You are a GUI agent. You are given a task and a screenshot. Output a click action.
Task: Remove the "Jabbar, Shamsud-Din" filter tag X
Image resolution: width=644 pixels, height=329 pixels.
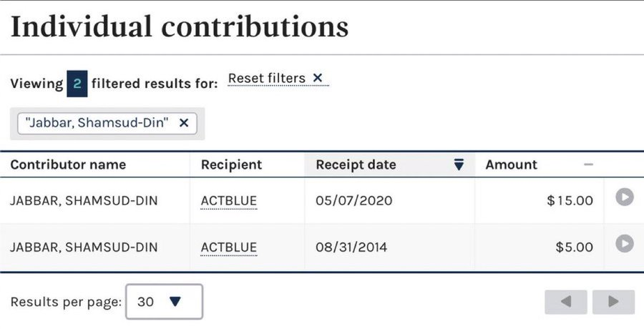tap(184, 123)
